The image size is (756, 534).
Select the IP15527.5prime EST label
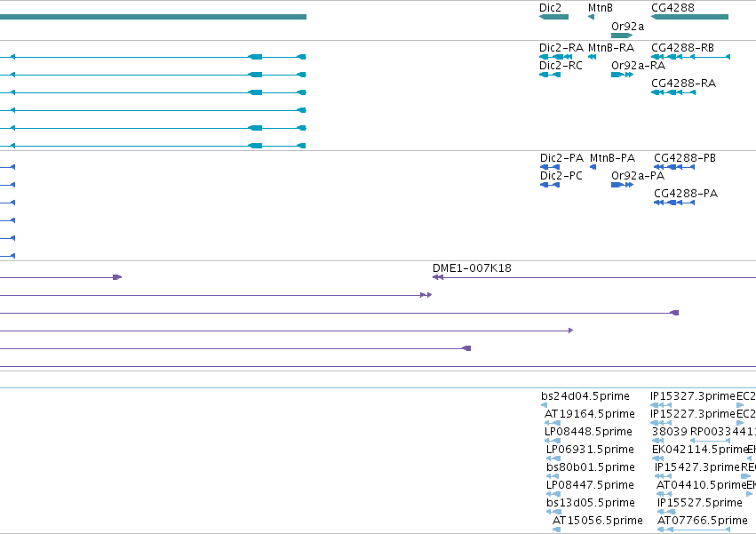pos(700,503)
